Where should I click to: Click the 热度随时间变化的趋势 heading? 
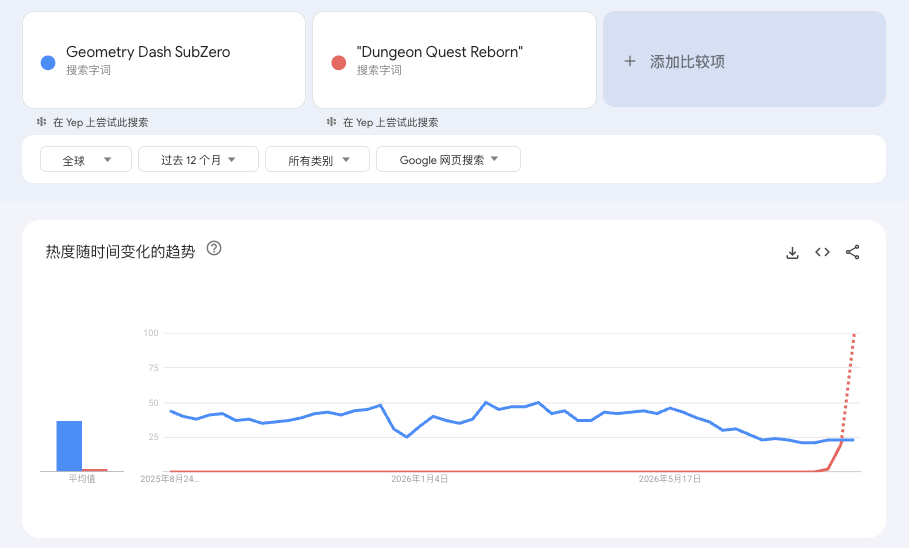pos(120,251)
